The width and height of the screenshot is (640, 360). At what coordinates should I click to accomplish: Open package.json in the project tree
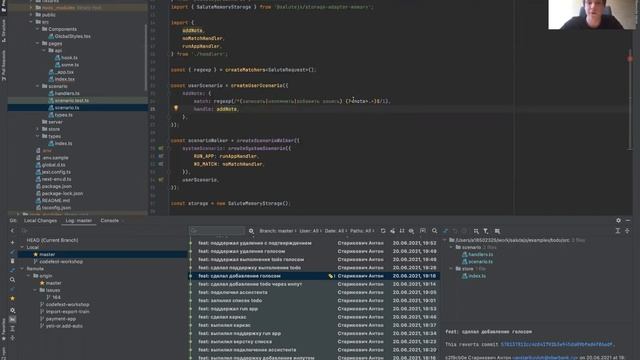click(x=57, y=187)
